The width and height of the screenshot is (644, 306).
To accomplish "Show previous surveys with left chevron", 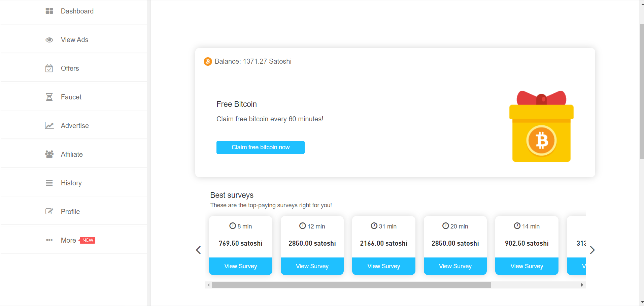I will [198, 250].
